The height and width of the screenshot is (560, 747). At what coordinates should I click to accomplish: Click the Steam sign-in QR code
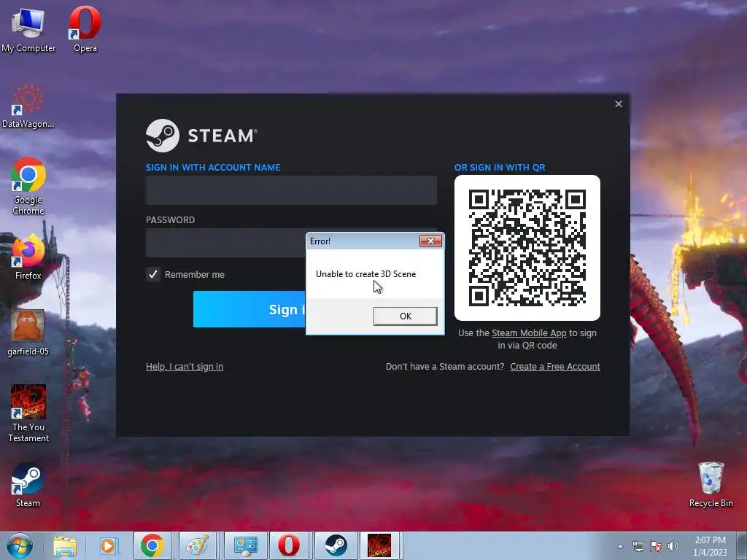point(527,248)
